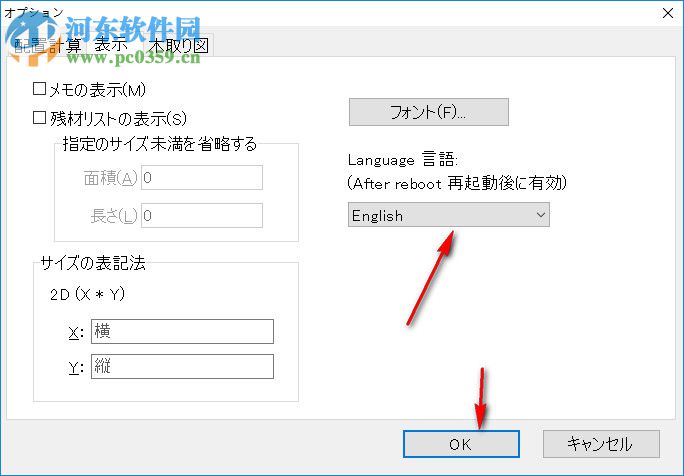The image size is (684, 476).
Task: Select the 表示 tab
Action: (112, 45)
